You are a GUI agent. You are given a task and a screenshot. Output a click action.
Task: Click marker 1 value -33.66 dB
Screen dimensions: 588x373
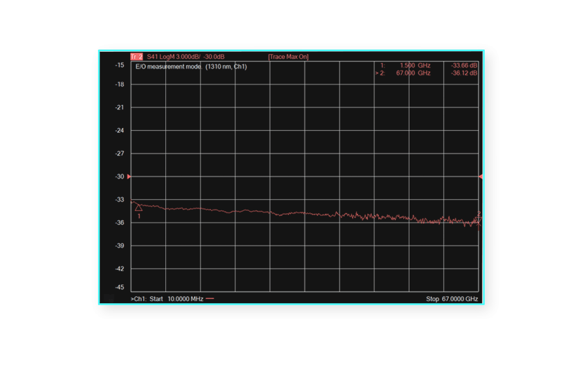pos(463,66)
